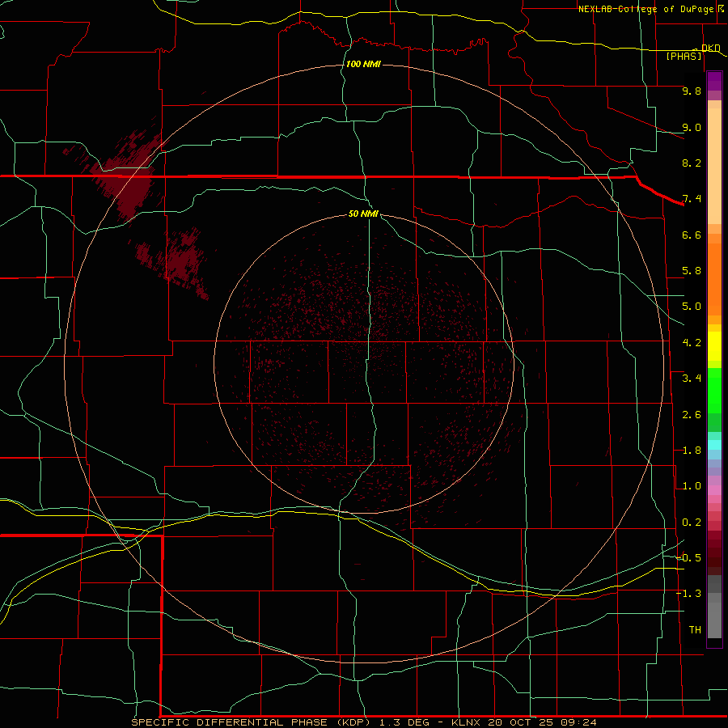The width and height of the screenshot is (728, 728).
Task: Click the NEXLAB-College of DuPage label
Action: tap(647, 9)
